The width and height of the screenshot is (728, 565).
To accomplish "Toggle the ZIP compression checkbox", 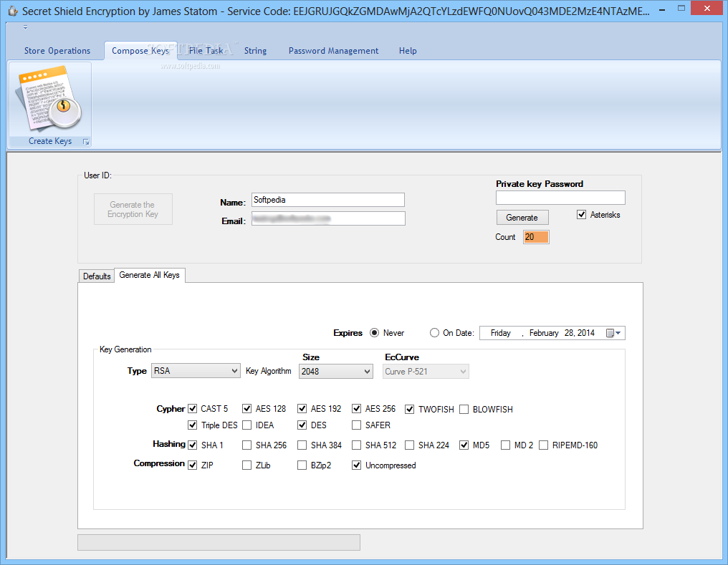I will 192,465.
